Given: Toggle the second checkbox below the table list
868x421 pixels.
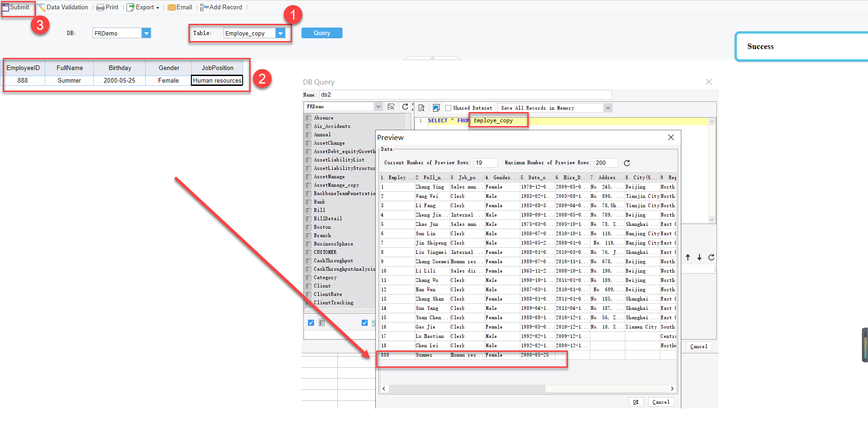Looking at the screenshot, I should pos(364,323).
